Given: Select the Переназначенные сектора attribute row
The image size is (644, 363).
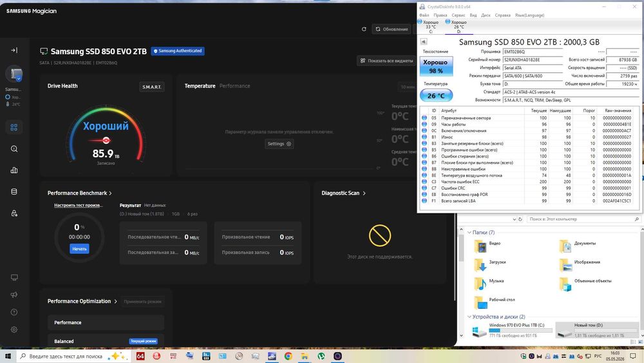Looking at the screenshot, I should [530, 118].
